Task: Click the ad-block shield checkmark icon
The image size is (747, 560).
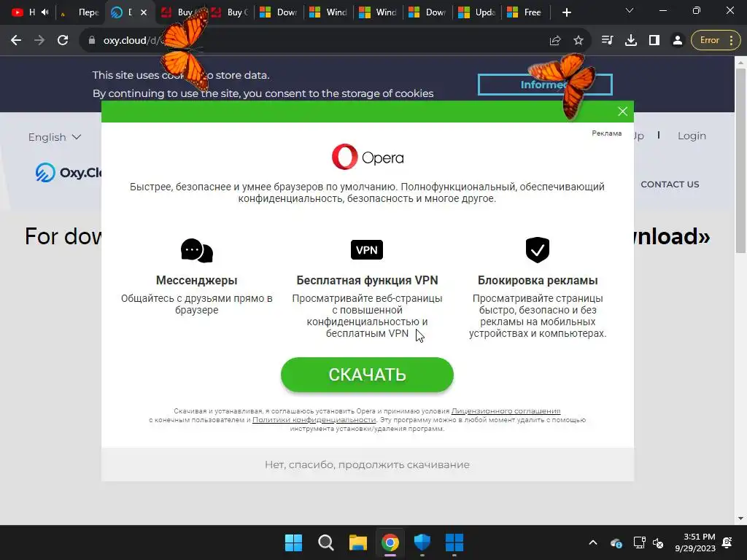Action: tap(538, 249)
